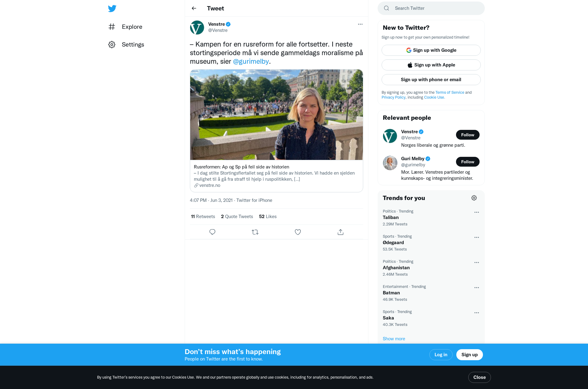Image resolution: width=588 pixels, height=389 pixels.
Task: Click Venstre's avatar in the tweet header
Action: [197, 27]
